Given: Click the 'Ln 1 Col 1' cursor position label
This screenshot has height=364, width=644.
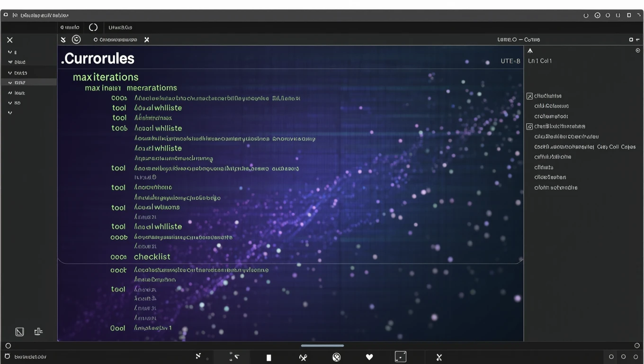Looking at the screenshot, I should click(540, 61).
